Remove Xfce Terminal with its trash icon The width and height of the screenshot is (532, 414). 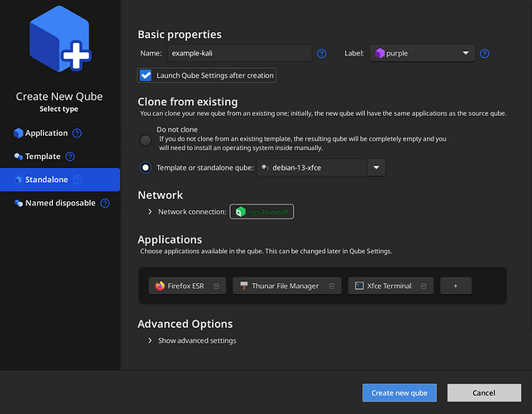coord(424,286)
